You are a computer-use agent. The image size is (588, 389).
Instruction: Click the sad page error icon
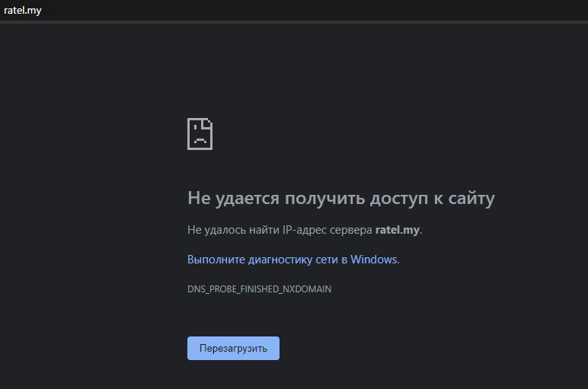(x=200, y=134)
